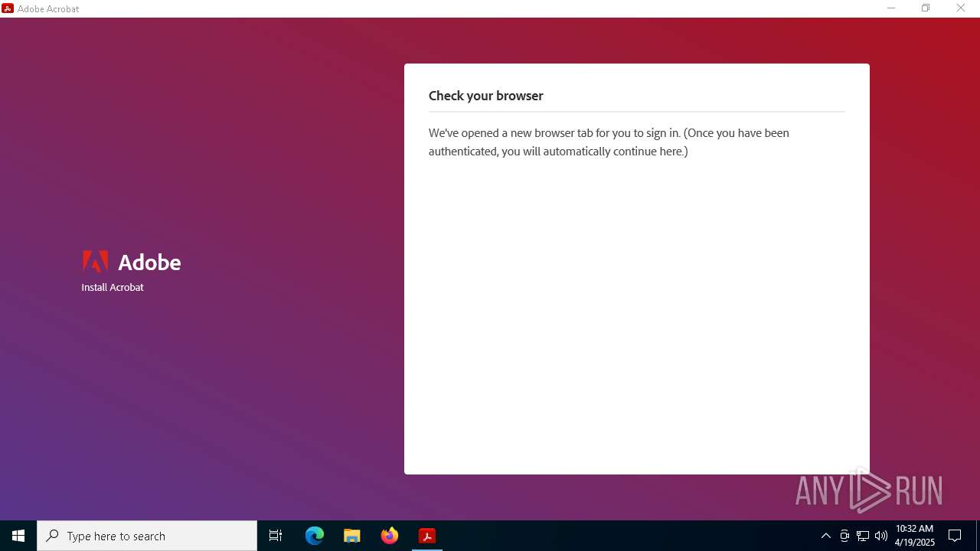
Task: Open the Windows Start menu
Action: (18, 536)
